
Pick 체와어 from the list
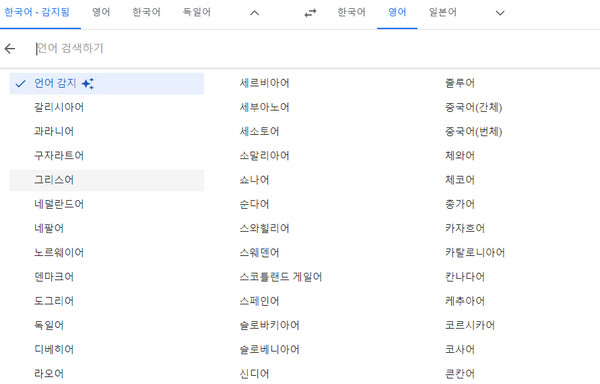point(460,156)
